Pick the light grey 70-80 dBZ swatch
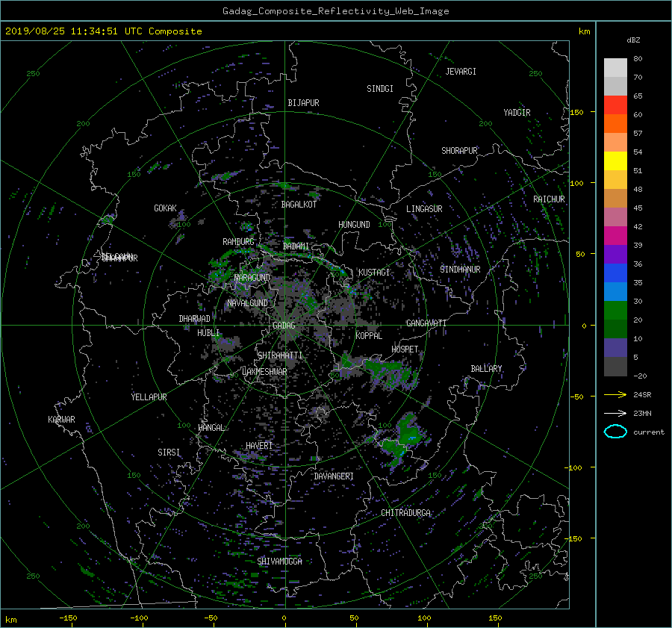This screenshot has height=628, width=672. 615,67
